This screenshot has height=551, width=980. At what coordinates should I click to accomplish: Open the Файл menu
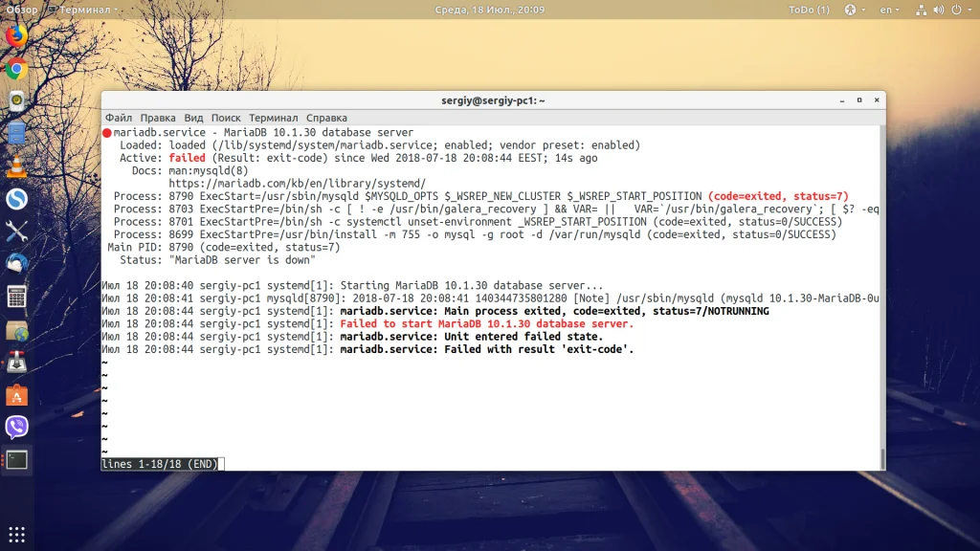(119, 118)
